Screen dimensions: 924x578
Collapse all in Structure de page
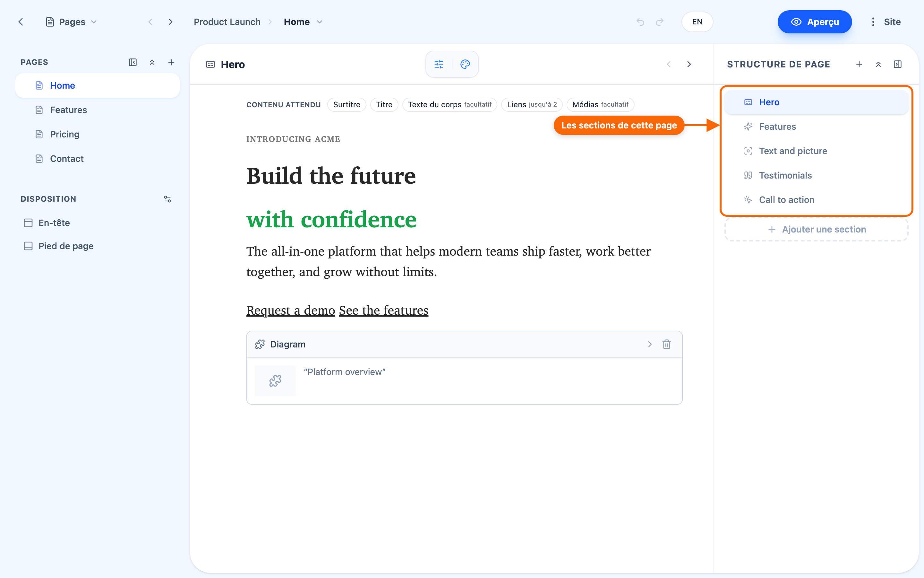(878, 64)
